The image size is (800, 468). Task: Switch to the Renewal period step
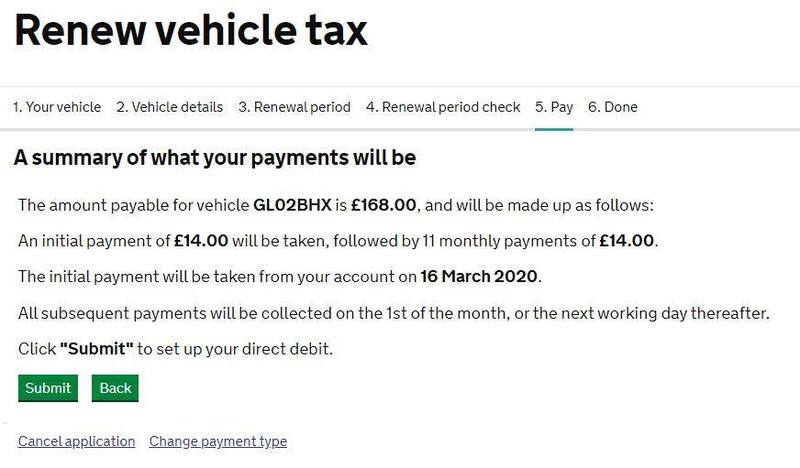pos(294,107)
